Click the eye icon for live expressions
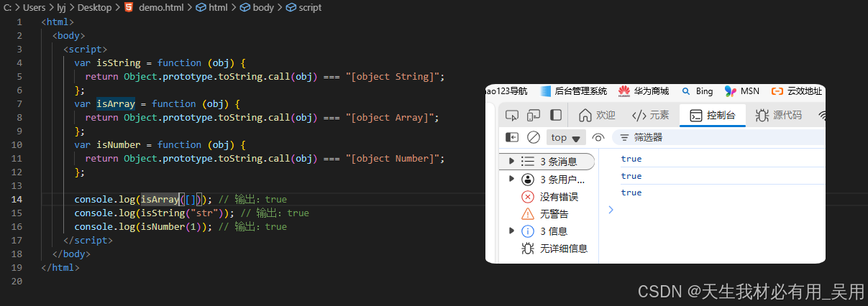868x306 pixels. click(598, 137)
